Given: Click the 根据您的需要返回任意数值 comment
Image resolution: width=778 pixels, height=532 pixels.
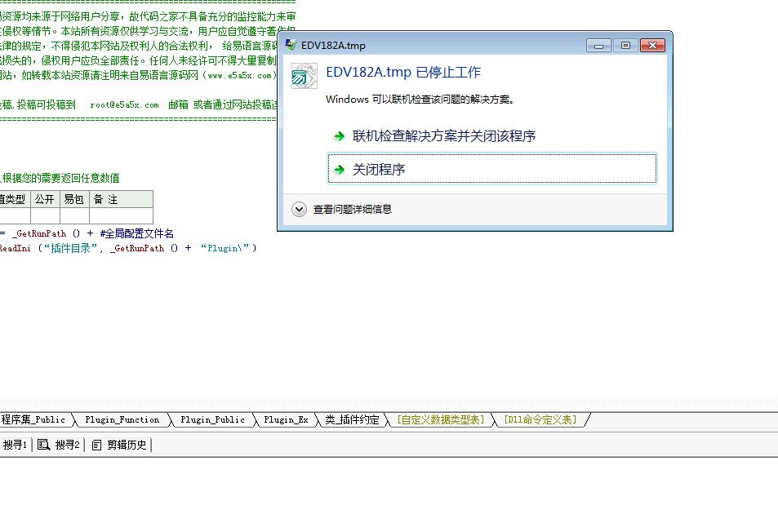Looking at the screenshot, I should pos(60,178).
